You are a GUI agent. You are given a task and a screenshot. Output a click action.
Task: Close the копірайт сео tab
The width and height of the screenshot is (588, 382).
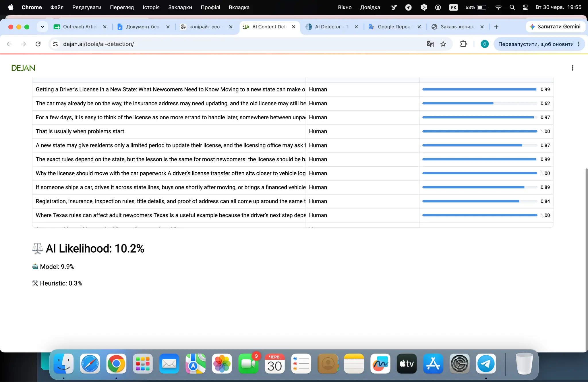[x=231, y=27]
